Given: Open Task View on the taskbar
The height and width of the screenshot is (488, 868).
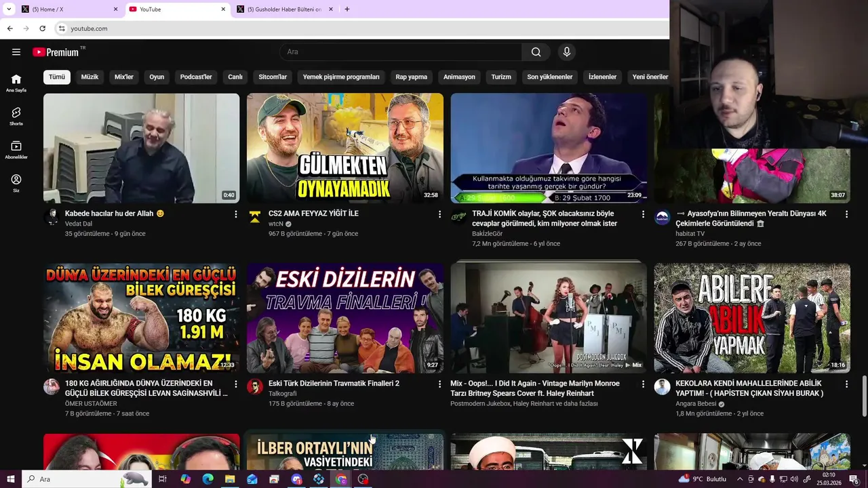Looking at the screenshot, I should tap(163, 479).
